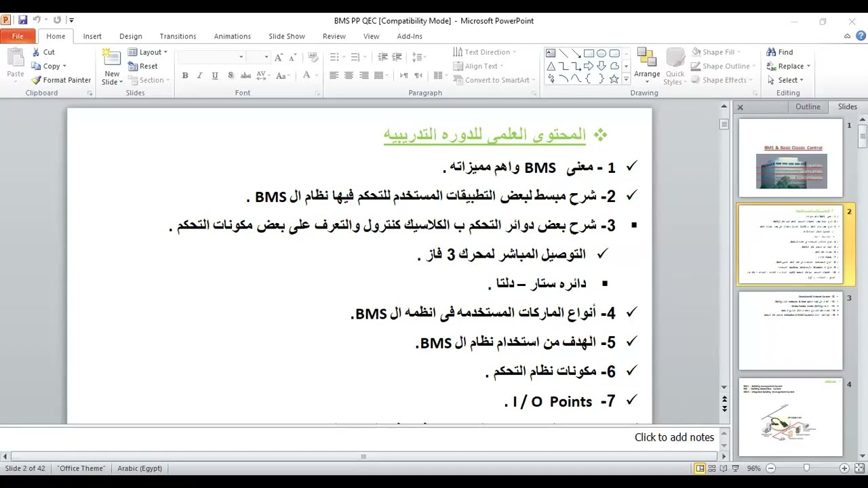Open the Replace dropdown arrow
The width and height of the screenshot is (868, 488).
pyautogui.click(x=808, y=66)
